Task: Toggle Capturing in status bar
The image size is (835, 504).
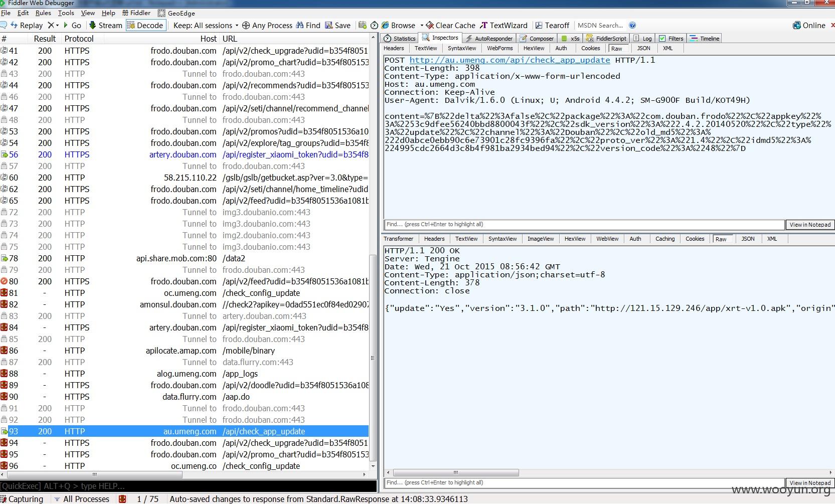Action: pyautogui.click(x=22, y=499)
